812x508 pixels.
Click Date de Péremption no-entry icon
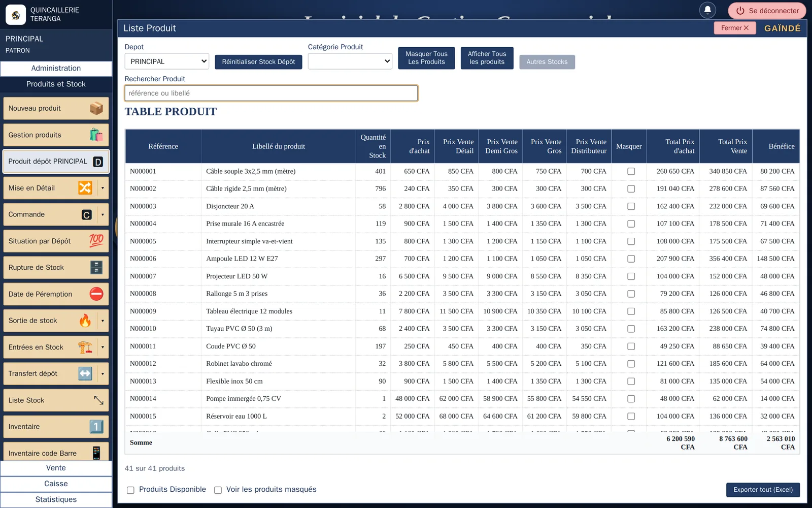pyautogui.click(x=96, y=294)
